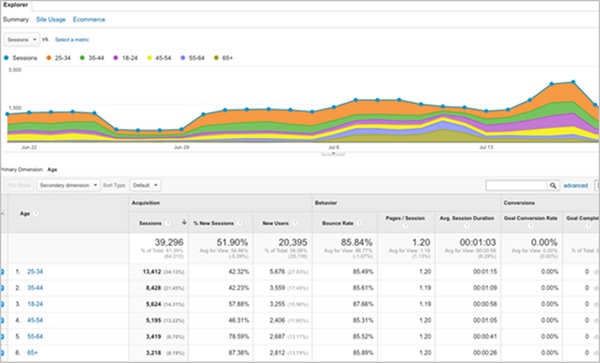Open the 35-44 age group link

(x=35, y=288)
